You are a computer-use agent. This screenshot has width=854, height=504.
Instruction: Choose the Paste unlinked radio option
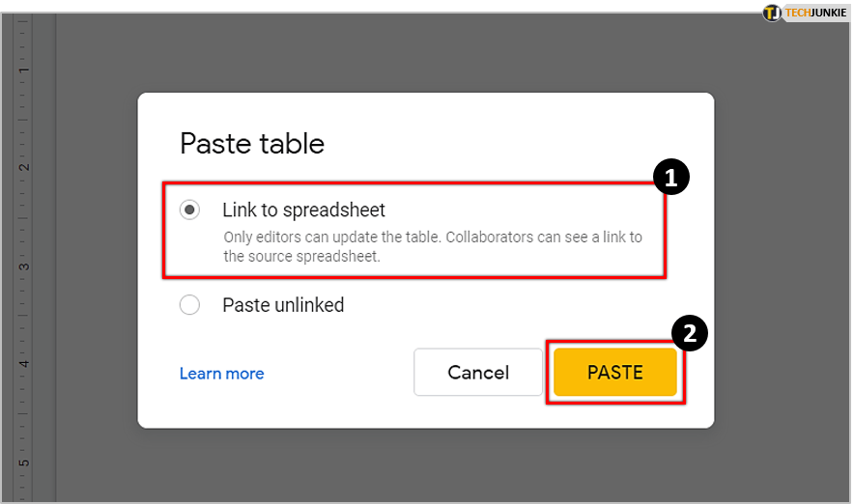[x=190, y=305]
